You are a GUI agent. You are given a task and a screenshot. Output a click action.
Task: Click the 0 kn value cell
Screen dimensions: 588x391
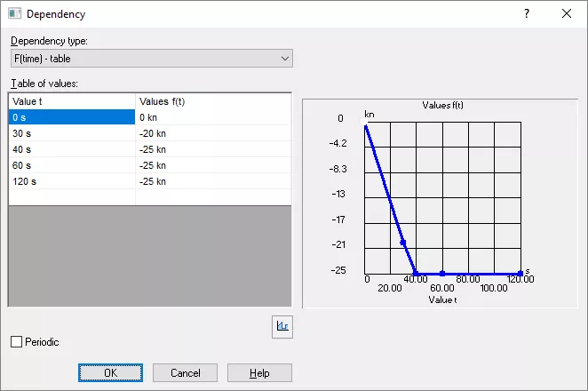(x=213, y=117)
